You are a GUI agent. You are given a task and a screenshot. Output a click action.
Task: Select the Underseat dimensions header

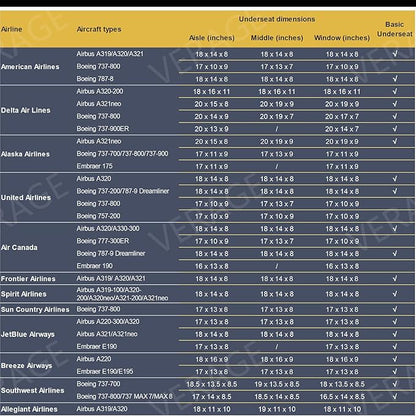277,19
